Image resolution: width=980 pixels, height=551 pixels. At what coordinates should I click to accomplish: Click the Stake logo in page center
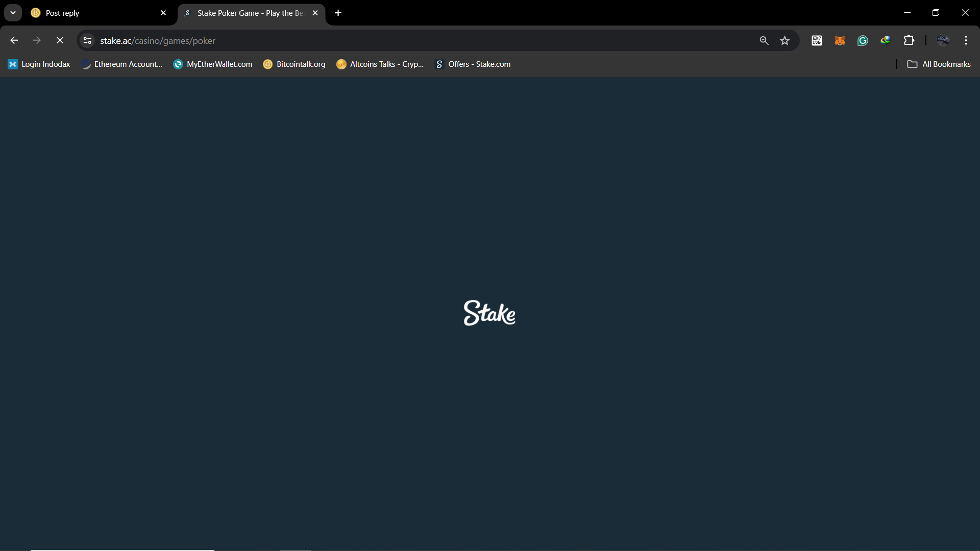coord(489,313)
